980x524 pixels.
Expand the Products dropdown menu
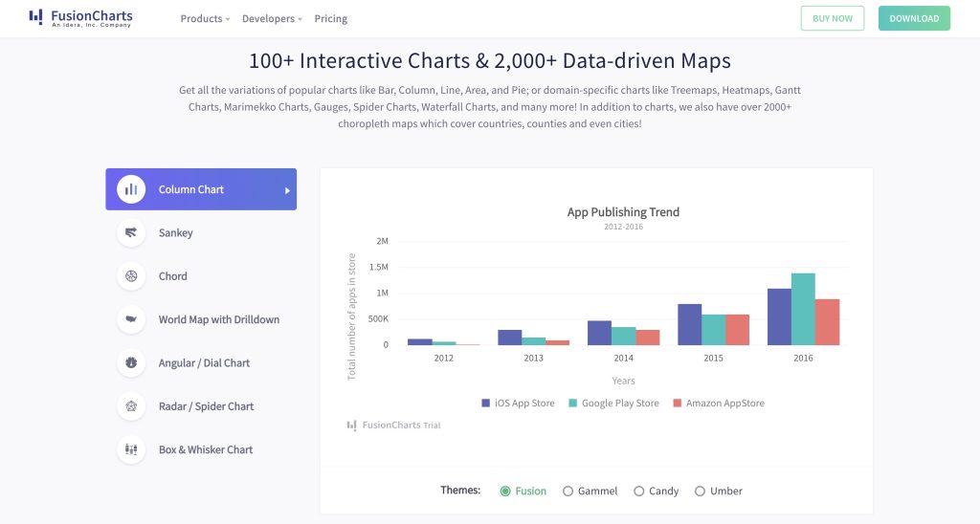[205, 19]
